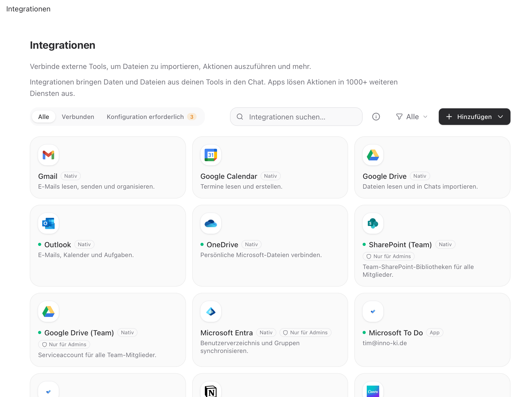
Task: Click the OneDrive cloud icon
Action: [211, 223]
